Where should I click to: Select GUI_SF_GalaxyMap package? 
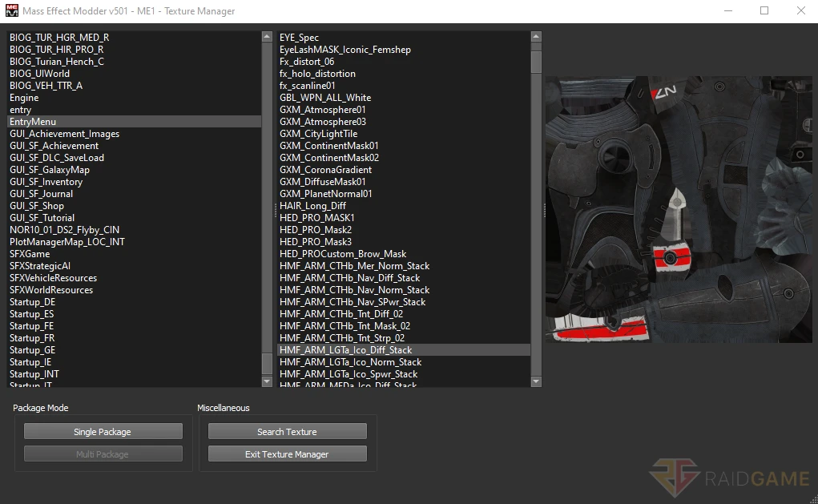pos(134,170)
